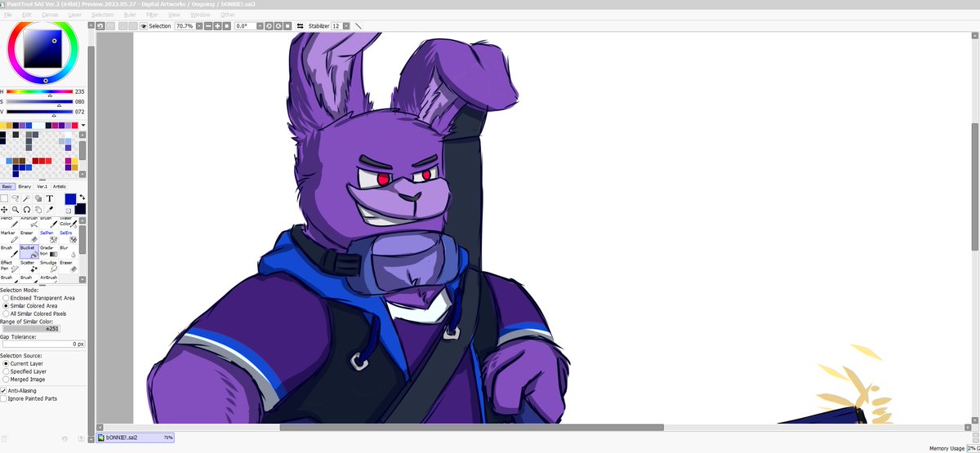
Task: Toggle straight line drawing mode icon
Action: click(x=358, y=26)
